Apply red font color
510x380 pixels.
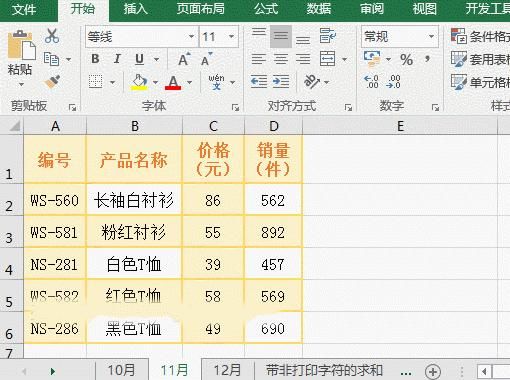pyautogui.click(x=173, y=82)
